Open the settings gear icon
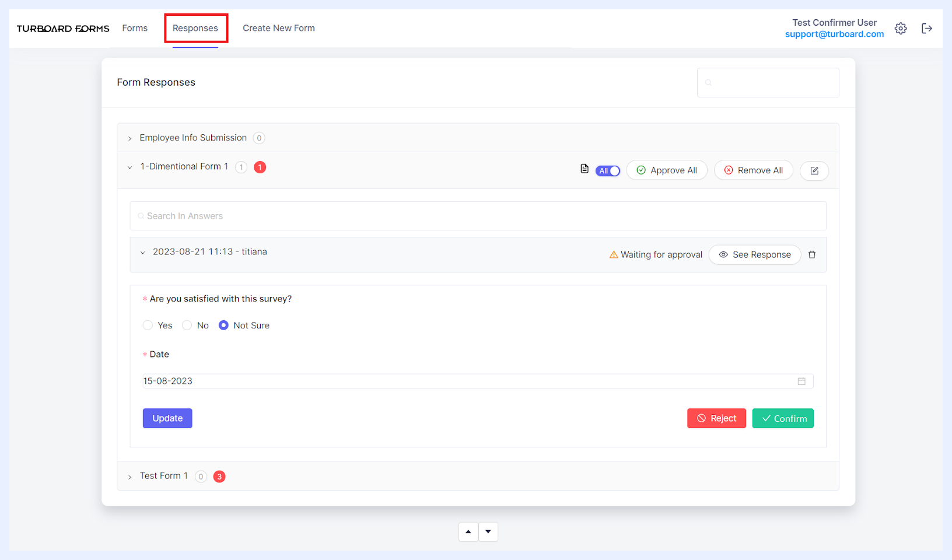Image resolution: width=952 pixels, height=560 pixels. 901,29
